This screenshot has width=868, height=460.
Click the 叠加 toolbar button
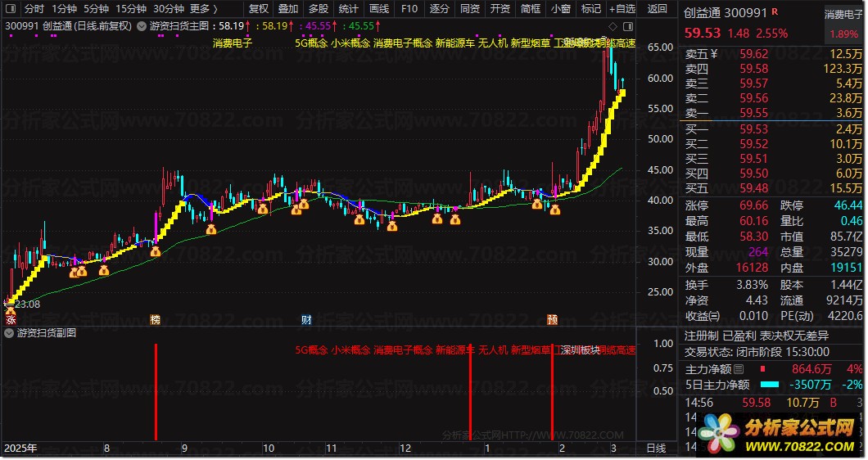[x=288, y=9]
